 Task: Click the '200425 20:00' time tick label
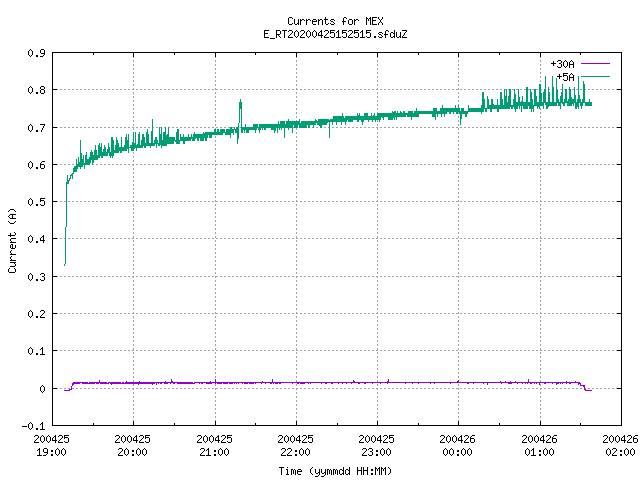coord(133,446)
